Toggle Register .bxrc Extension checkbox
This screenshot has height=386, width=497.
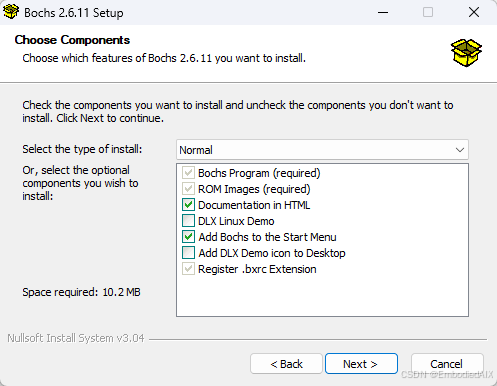pos(188,269)
